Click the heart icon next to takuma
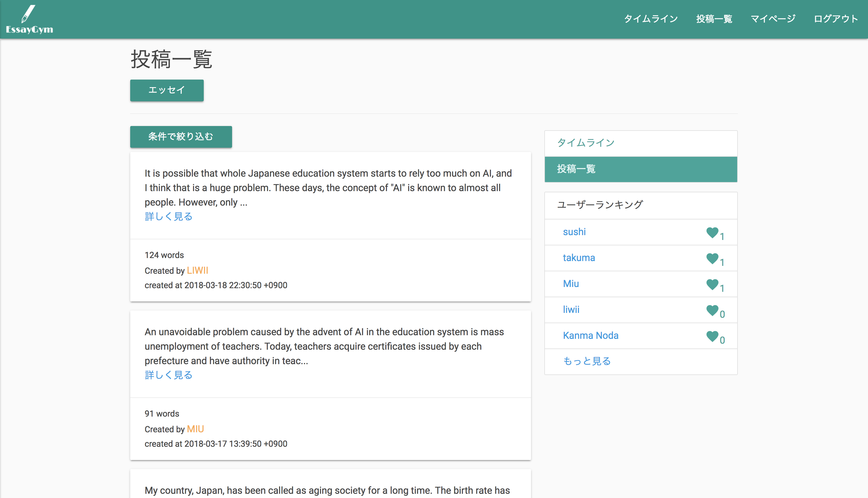This screenshot has width=868, height=498. click(712, 258)
